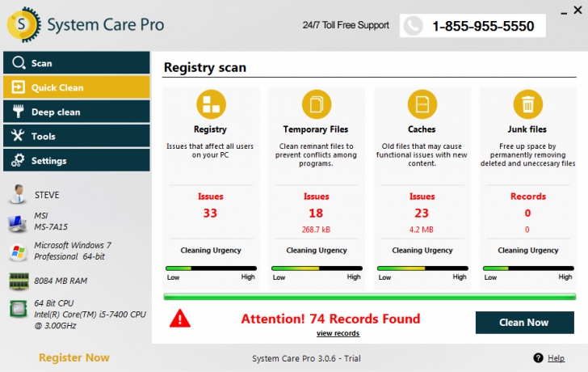This screenshot has height=372, width=588.
Task: Click the CPU processor icon
Action: click(x=18, y=309)
